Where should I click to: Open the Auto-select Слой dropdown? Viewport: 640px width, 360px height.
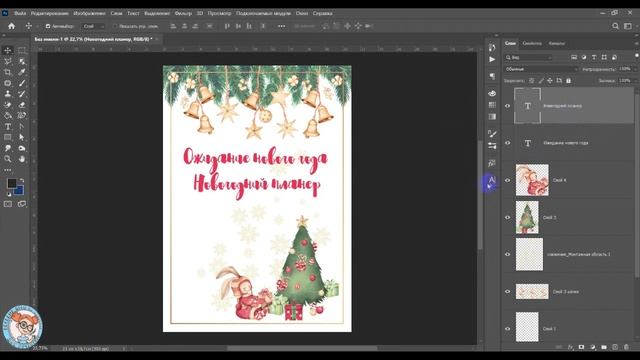pos(93,26)
